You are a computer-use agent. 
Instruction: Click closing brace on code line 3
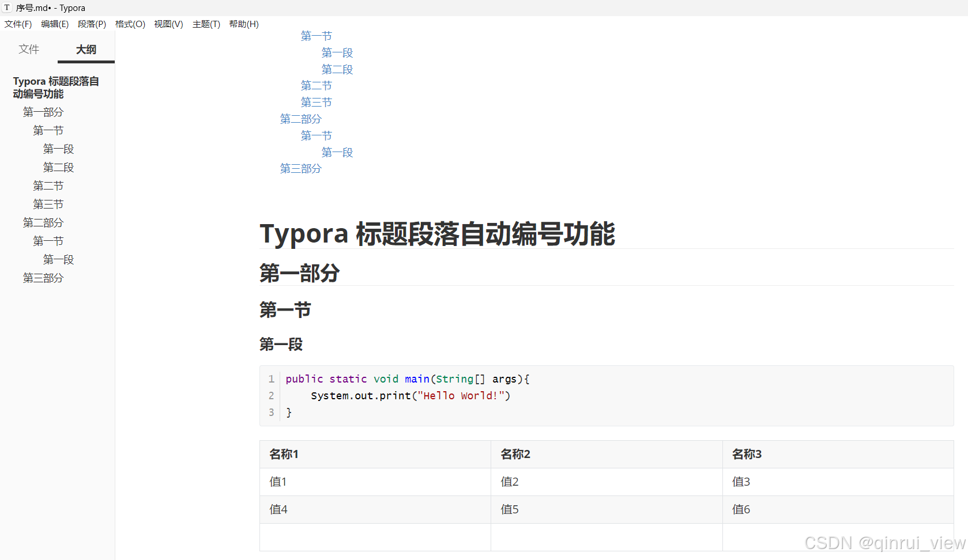[289, 413]
